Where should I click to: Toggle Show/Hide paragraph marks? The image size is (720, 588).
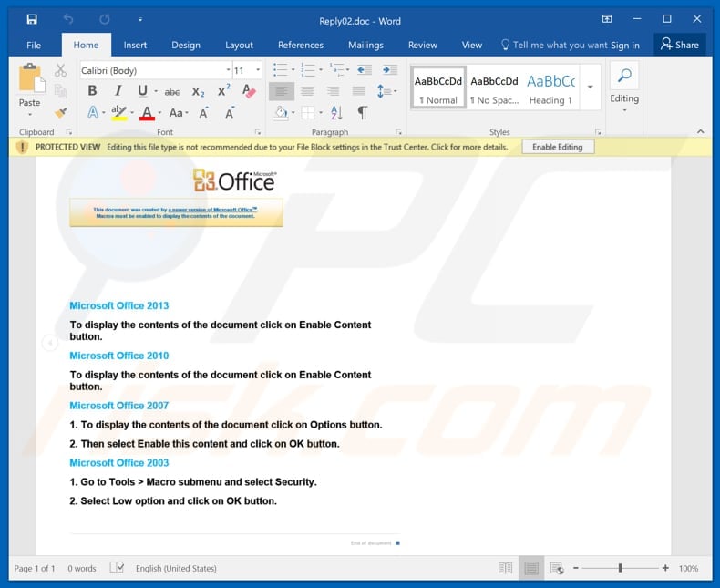[363, 112]
